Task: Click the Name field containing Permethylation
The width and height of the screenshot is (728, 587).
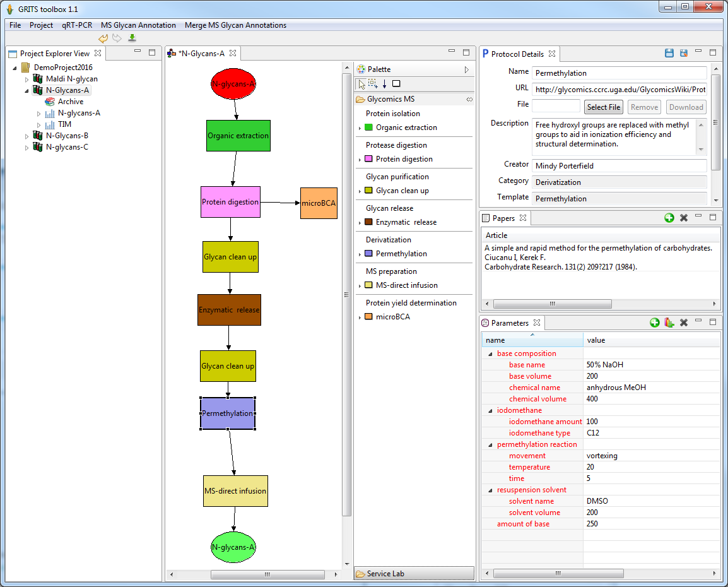Action: click(x=619, y=73)
